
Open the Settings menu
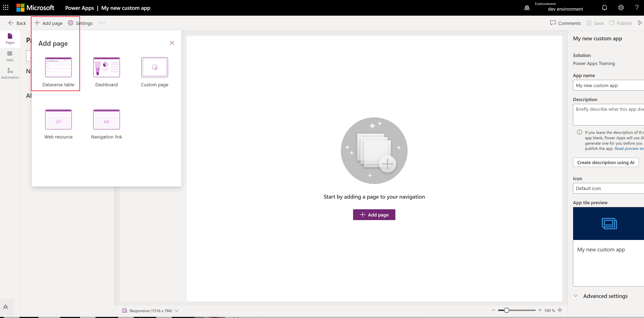pyautogui.click(x=81, y=23)
